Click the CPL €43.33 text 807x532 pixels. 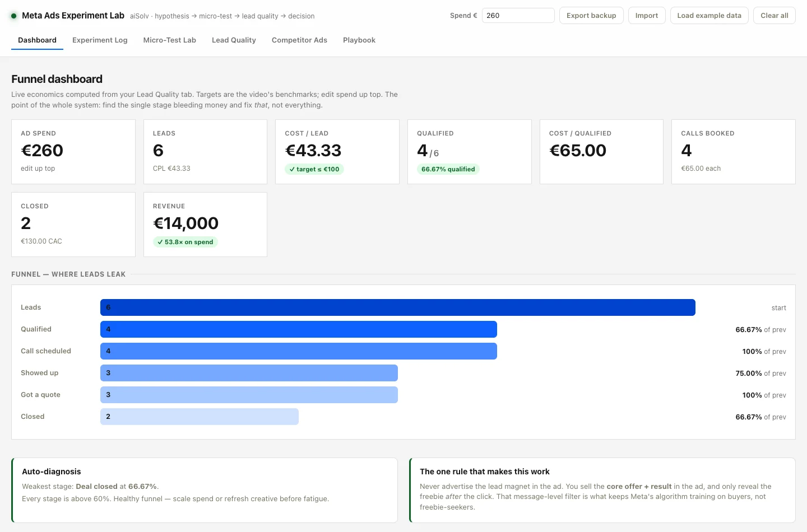[171, 169]
